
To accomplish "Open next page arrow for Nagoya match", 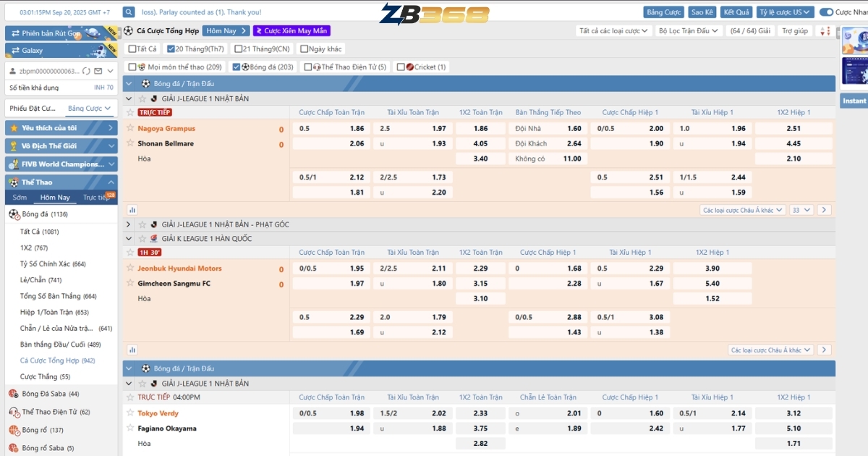I will point(824,210).
